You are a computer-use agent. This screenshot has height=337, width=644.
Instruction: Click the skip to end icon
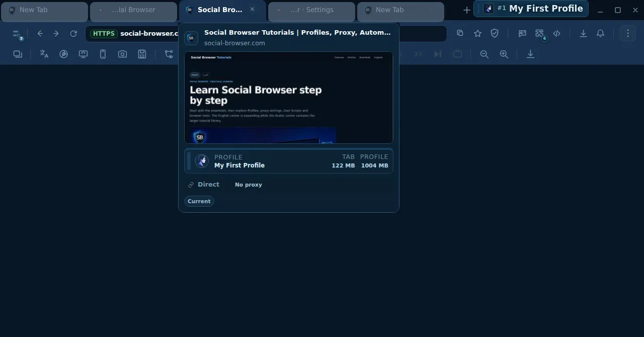tap(438, 54)
